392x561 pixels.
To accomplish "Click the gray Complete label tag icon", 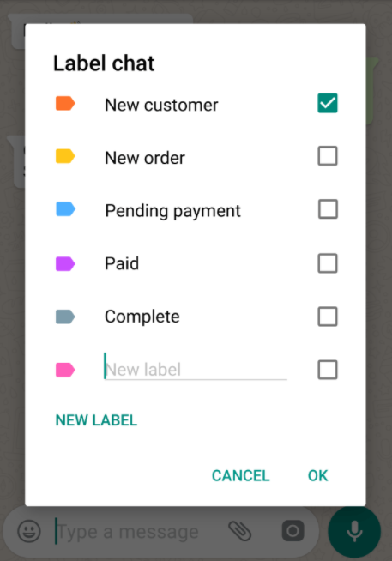I will pos(65,317).
